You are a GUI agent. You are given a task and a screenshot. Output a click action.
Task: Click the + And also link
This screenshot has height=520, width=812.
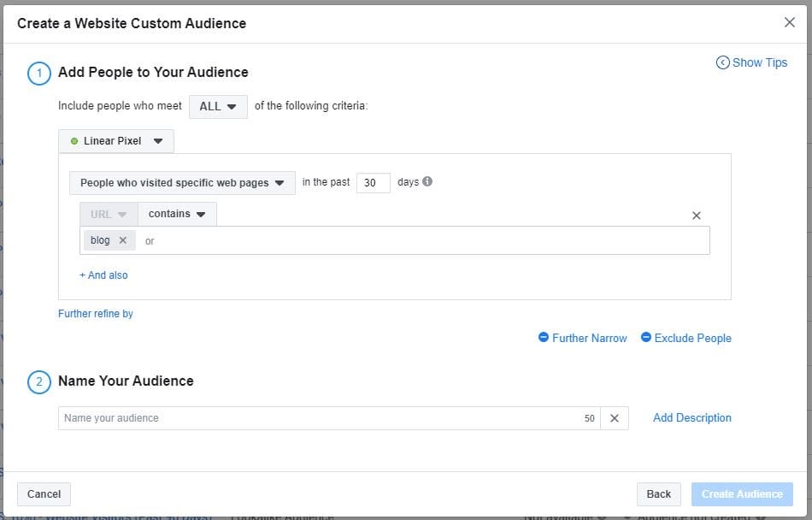[x=103, y=275]
